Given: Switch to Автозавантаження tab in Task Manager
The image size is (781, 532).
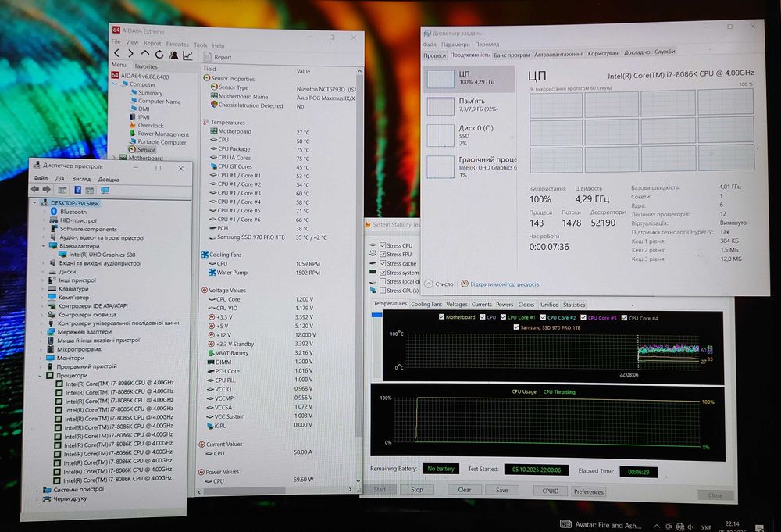Looking at the screenshot, I should pyautogui.click(x=558, y=55).
